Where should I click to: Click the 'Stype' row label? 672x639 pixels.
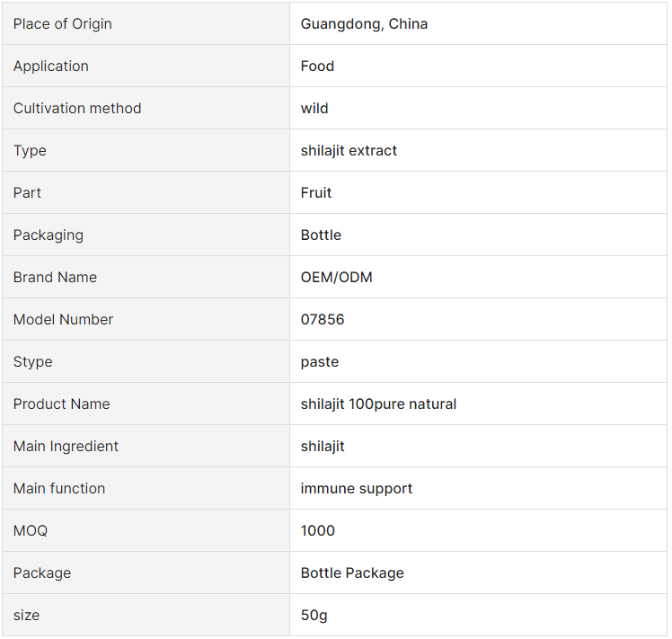(x=33, y=362)
